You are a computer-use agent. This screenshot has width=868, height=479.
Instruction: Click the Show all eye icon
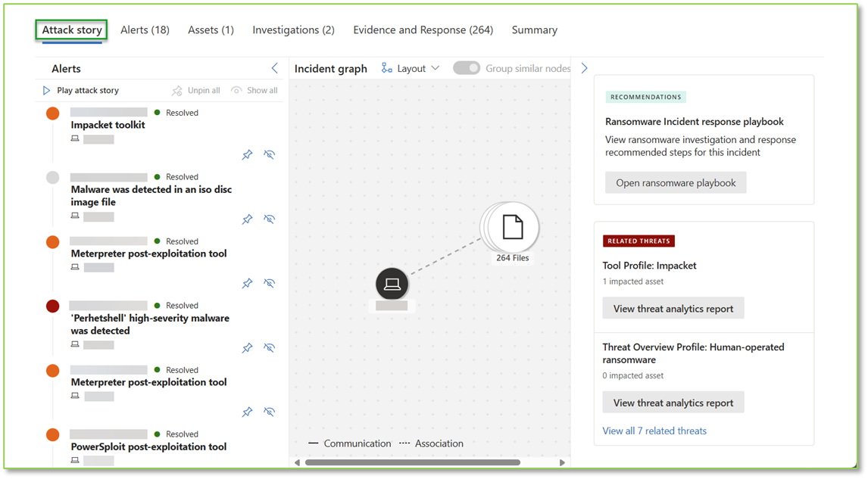[236, 90]
